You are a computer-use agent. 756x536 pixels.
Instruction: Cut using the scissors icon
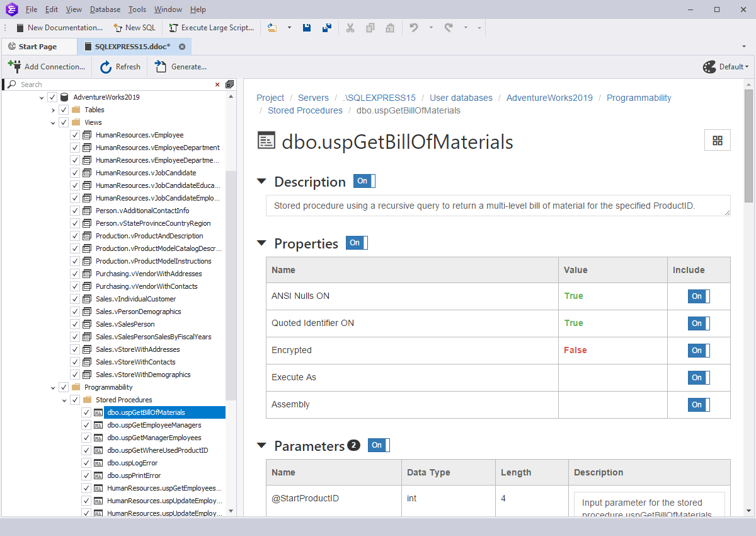click(350, 28)
